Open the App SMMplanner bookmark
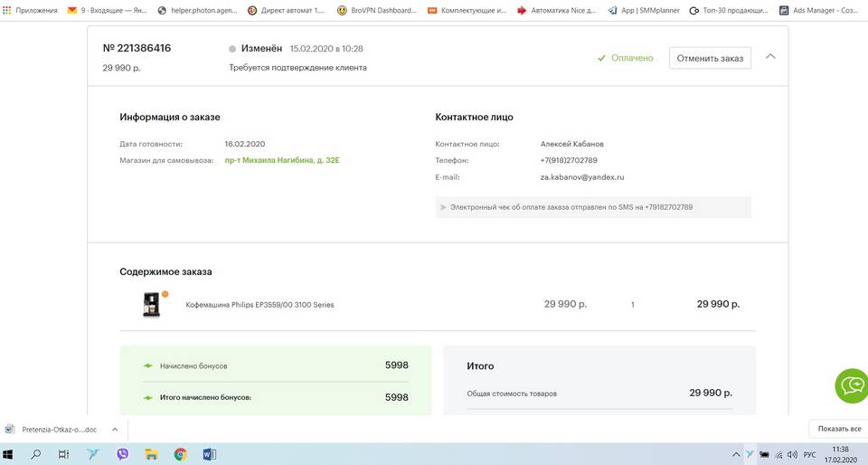The width and height of the screenshot is (868, 465). pos(644,10)
